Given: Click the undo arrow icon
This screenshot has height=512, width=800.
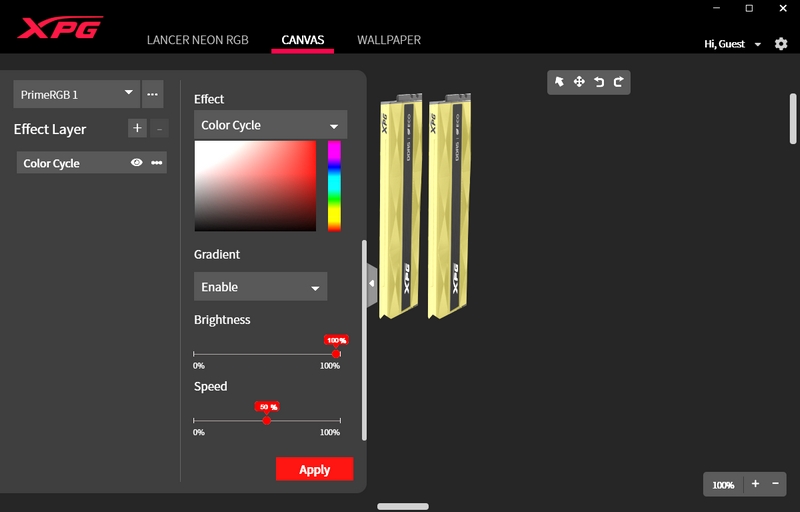Looking at the screenshot, I should (x=599, y=82).
